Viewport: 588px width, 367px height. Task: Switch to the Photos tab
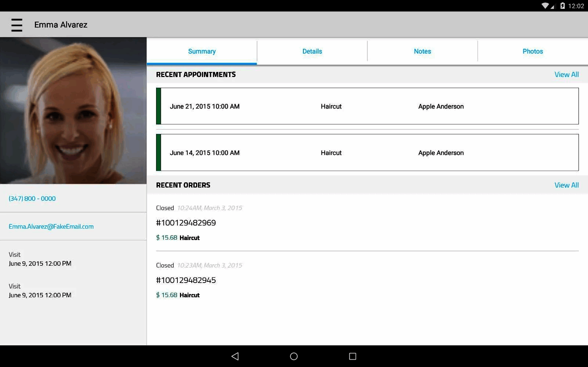click(x=532, y=51)
